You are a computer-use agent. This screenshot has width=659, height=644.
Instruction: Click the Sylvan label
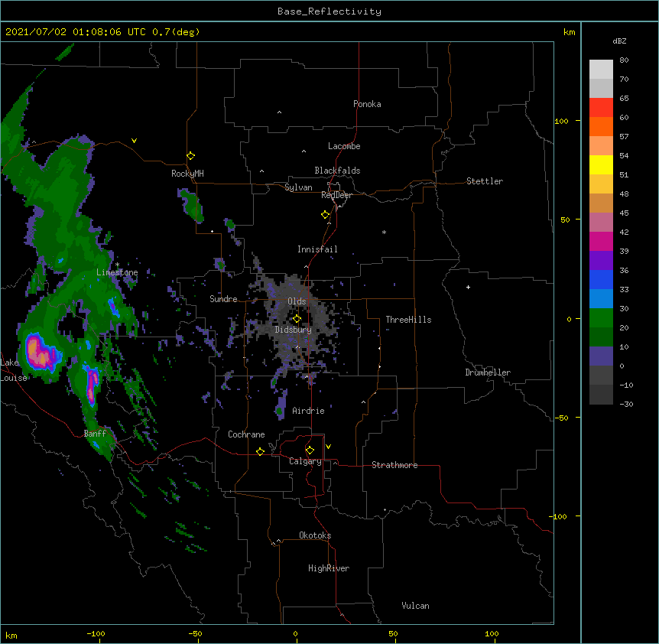(298, 187)
